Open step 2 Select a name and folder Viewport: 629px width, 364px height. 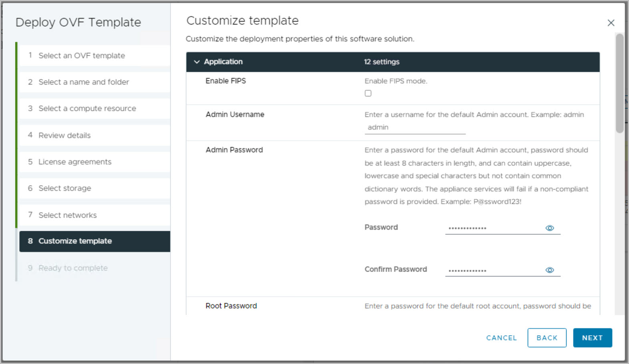click(84, 82)
